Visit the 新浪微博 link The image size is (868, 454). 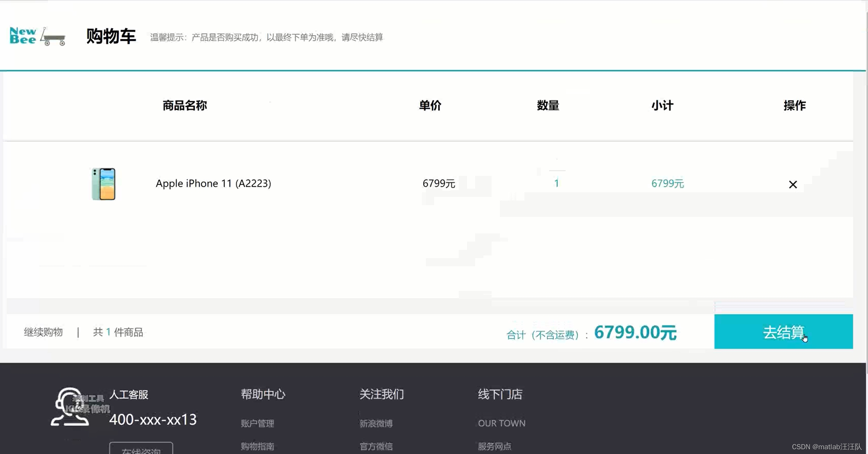tap(376, 423)
